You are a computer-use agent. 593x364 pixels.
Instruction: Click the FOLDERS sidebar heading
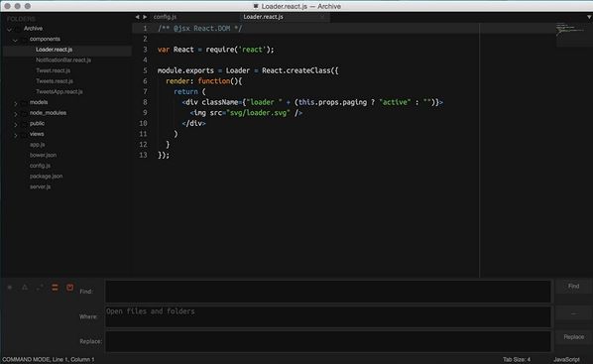click(x=21, y=19)
